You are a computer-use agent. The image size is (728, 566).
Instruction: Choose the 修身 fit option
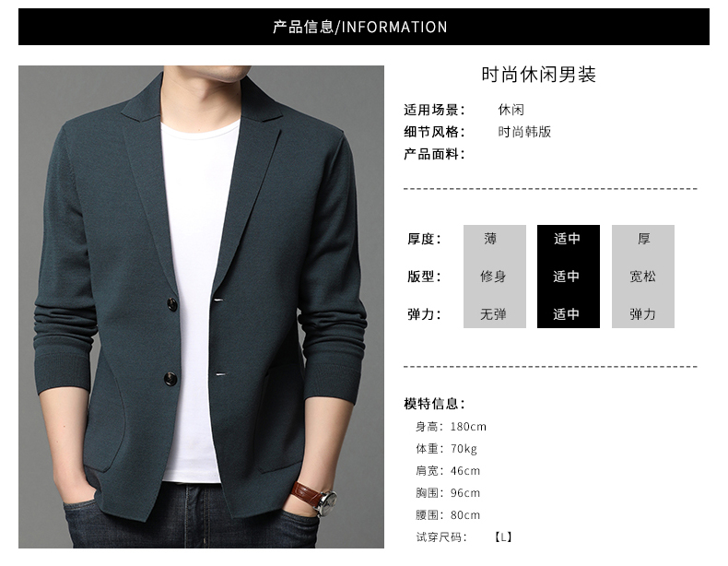[495, 277]
